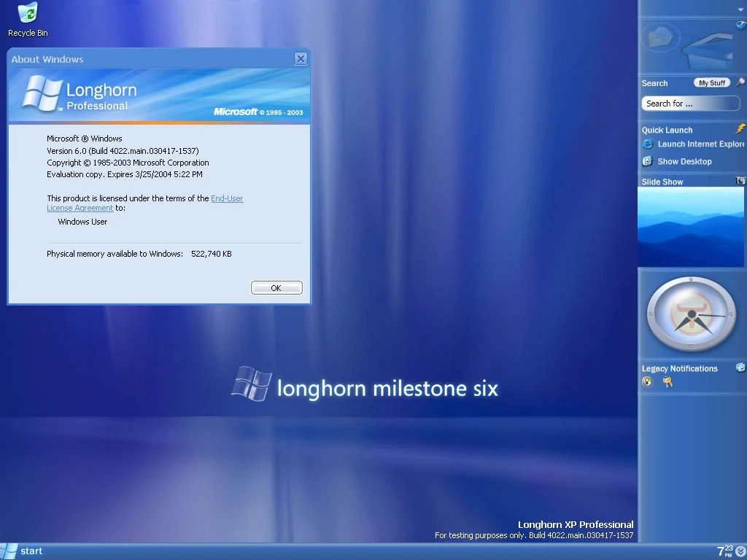Screen dimensions: 747x560
Task: Click the analog clock in sidebar
Action: coord(692,314)
